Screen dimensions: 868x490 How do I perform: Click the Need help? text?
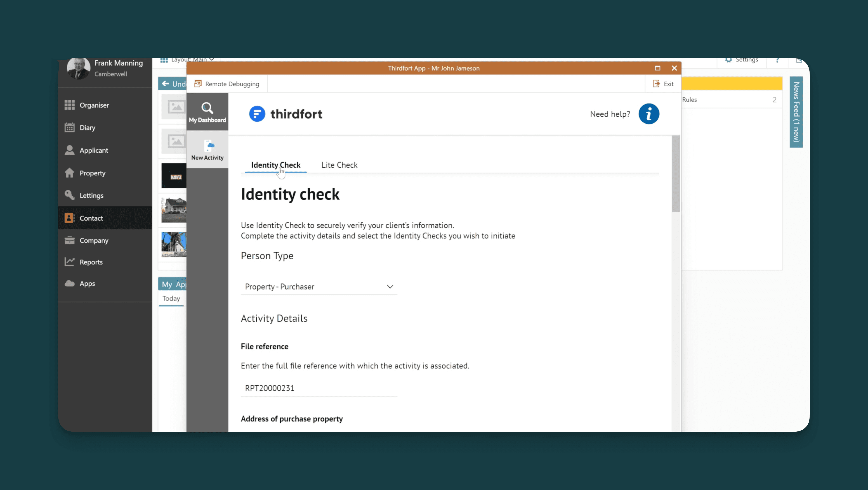coord(610,114)
